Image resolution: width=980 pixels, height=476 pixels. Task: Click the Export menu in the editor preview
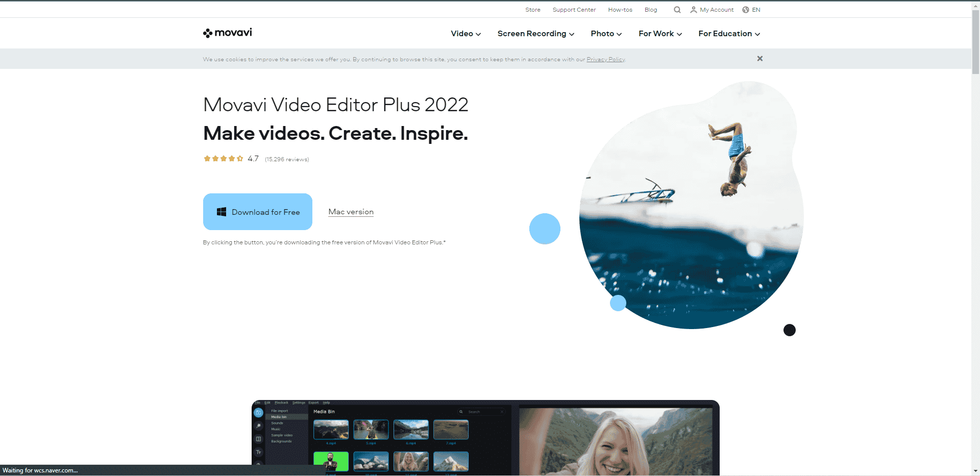coord(313,403)
